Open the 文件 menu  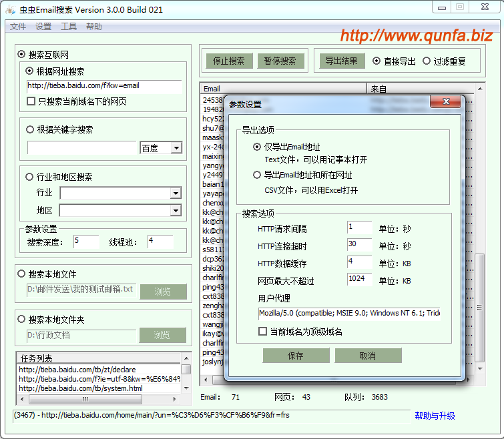click(x=18, y=27)
